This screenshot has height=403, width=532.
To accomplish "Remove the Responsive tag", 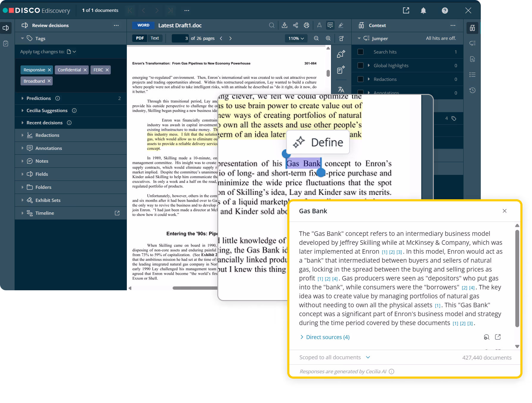I will (49, 70).
